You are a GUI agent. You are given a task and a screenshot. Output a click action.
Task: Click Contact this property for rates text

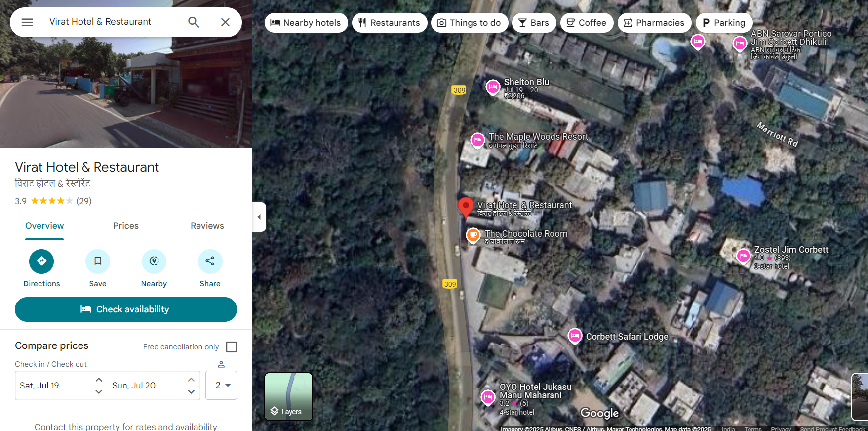tap(126, 427)
